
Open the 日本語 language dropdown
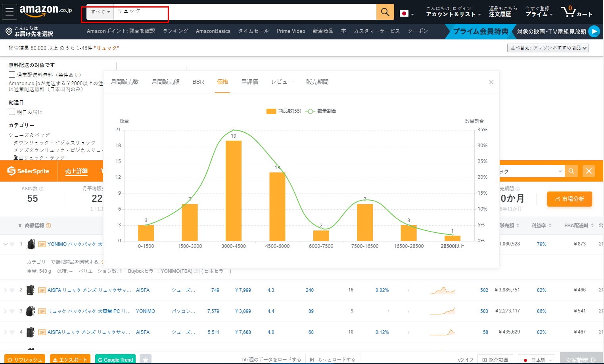537,360
